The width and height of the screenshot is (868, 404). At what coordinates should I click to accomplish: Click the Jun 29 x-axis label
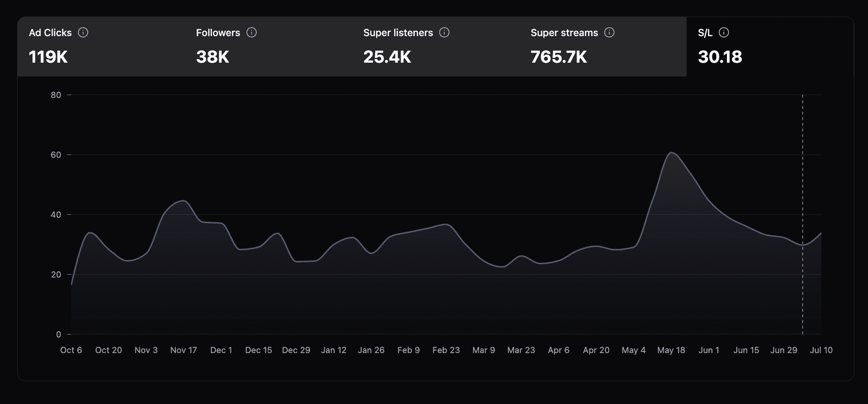pyautogui.click(x=784, y=350)
